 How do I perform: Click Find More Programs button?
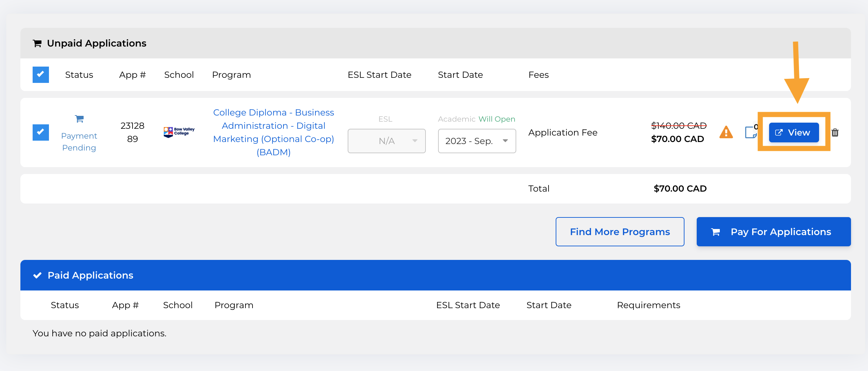tap(620, 232)
